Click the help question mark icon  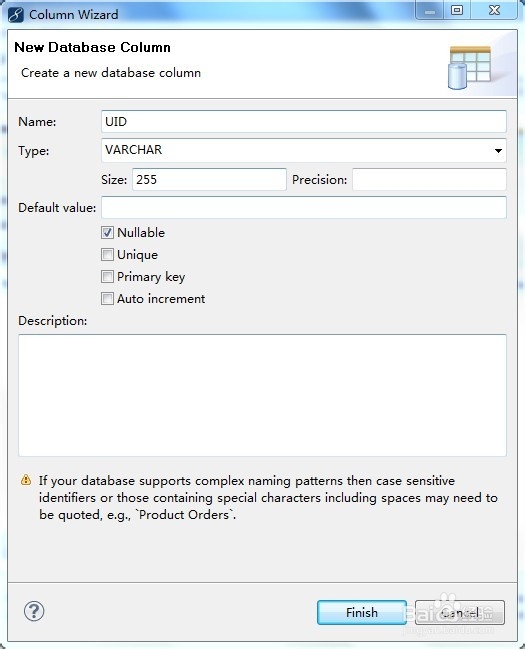[x=34, y=611]
